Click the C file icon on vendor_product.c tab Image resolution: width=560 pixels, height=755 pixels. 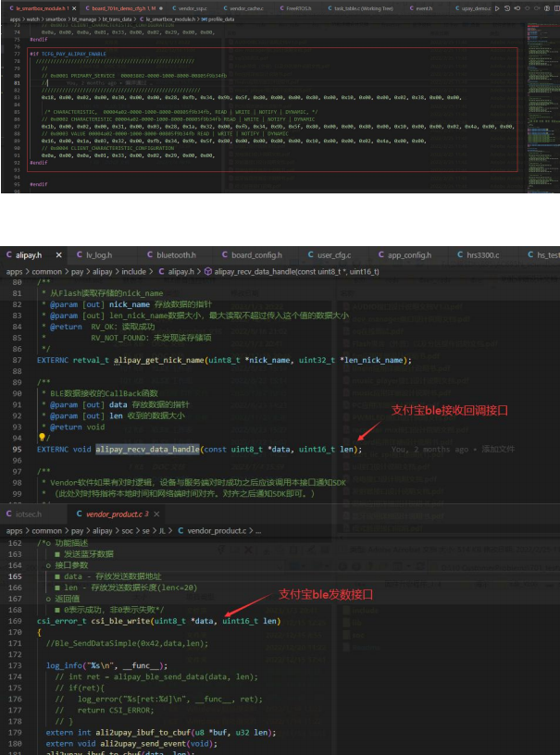point(79,514)
